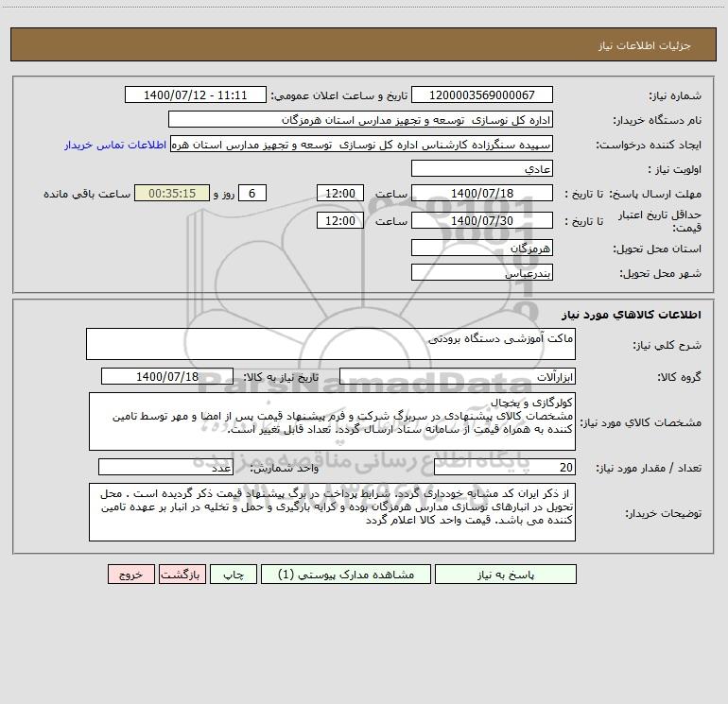Click تاریخ و ساعت اعلان عمومی label

339,95
